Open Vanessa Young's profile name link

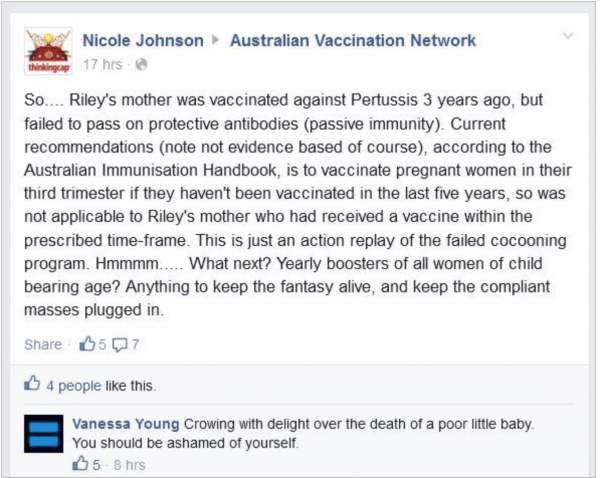pos(126,424)
